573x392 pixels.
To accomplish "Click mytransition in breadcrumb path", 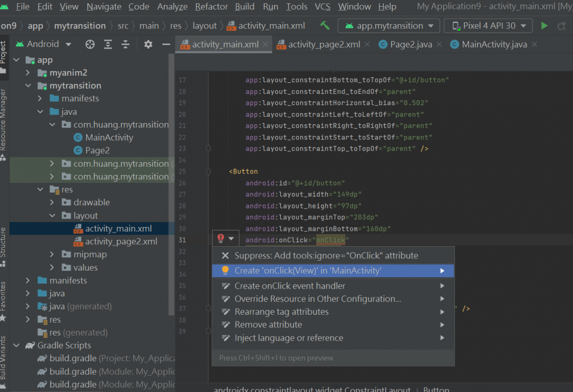I will tap(79, 26).
